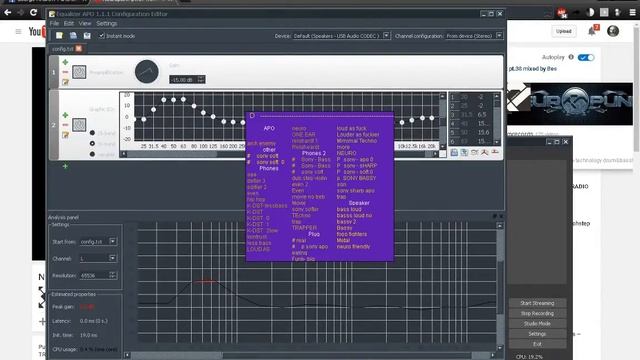Click Start Streaming in the OBS window
This screenshot has width=640, height=360.
coord(537,303)
